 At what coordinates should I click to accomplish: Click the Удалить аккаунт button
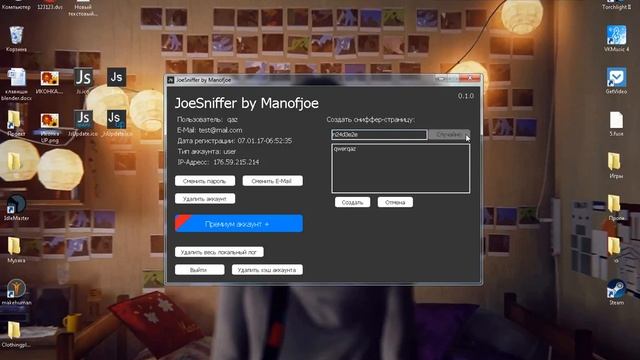click(x=205, y=199)
